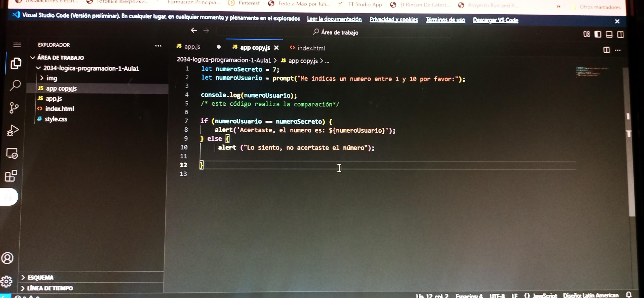The image size is (644, 298).
Task: Open the FT Studio App bookmark
Action: pos(360,4)
